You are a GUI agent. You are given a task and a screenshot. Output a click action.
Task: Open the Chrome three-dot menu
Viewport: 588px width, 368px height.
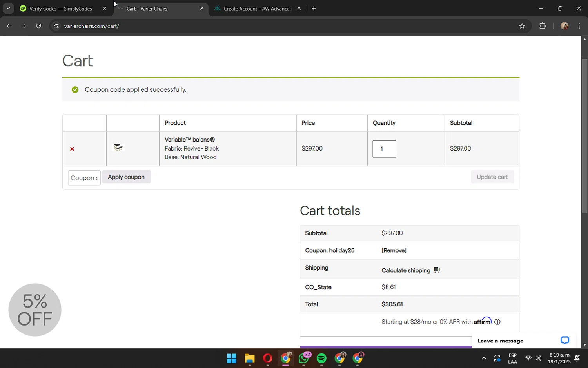(x=579, y=26)
